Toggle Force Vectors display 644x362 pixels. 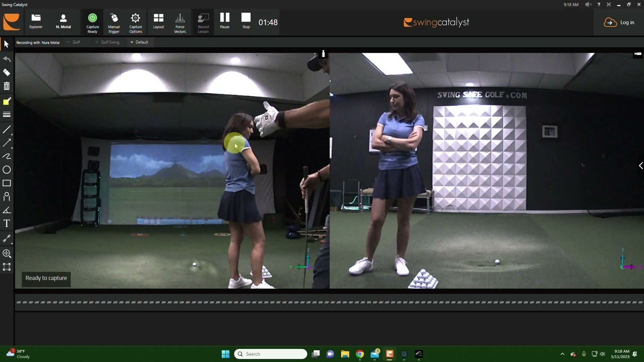tap(180, 23)
